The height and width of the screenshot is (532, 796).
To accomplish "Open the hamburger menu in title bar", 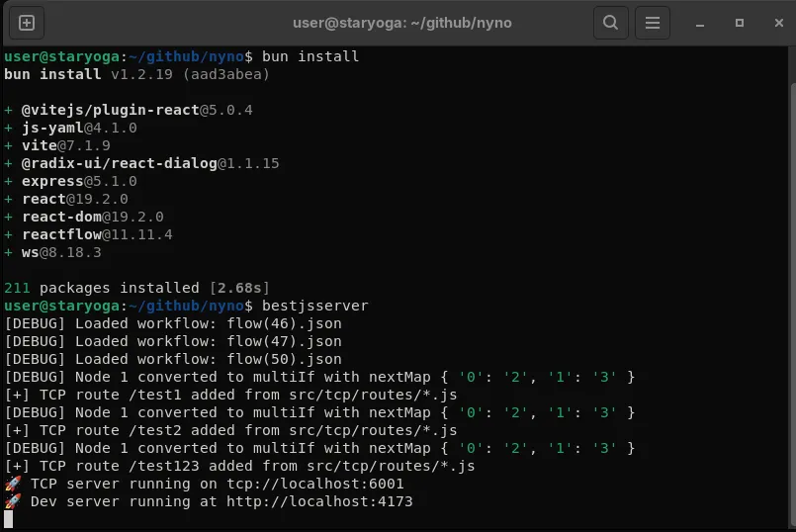I will [x=652, y=22].
